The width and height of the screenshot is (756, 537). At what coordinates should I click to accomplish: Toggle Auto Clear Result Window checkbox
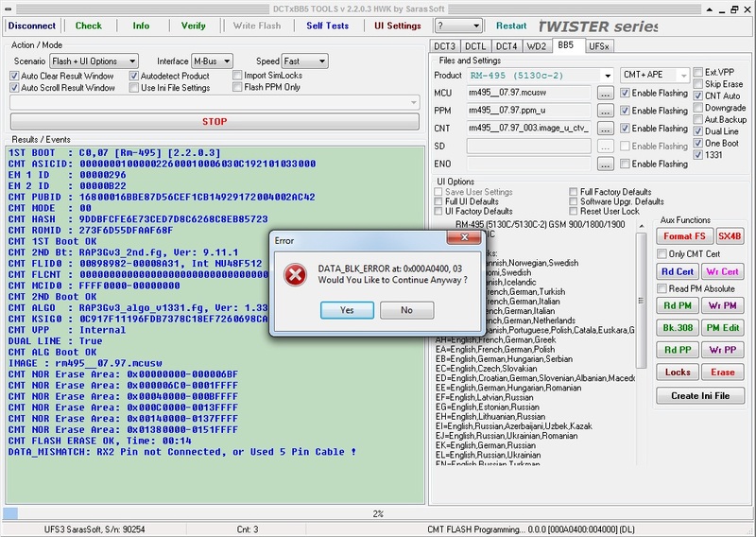[x=14, y=77]
